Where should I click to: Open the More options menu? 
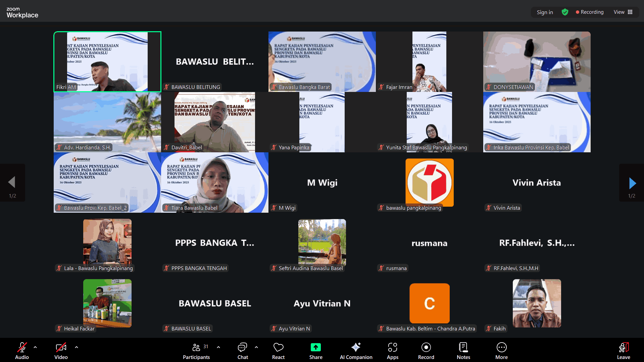tap(501, 351)
